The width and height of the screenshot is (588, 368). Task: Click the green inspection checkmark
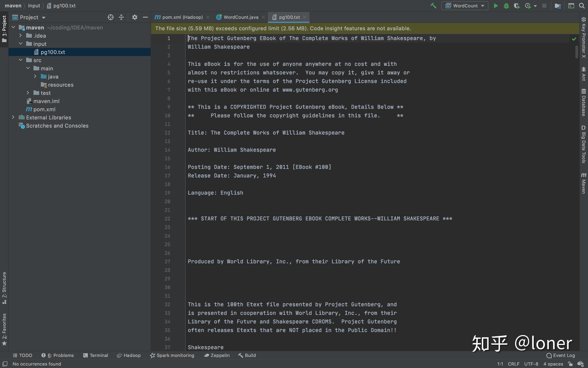coord(574,39)
